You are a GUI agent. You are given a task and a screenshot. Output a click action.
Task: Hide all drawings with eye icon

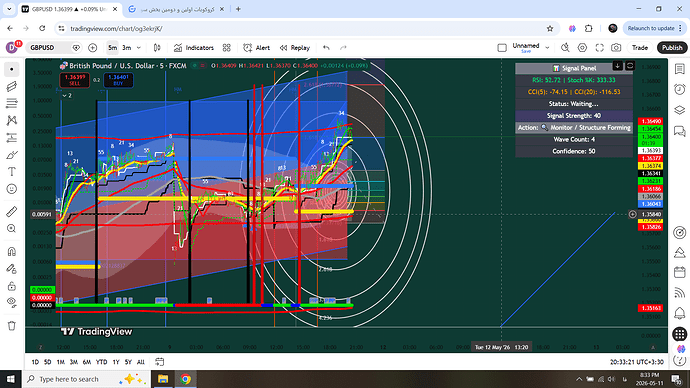click(12, 302)
